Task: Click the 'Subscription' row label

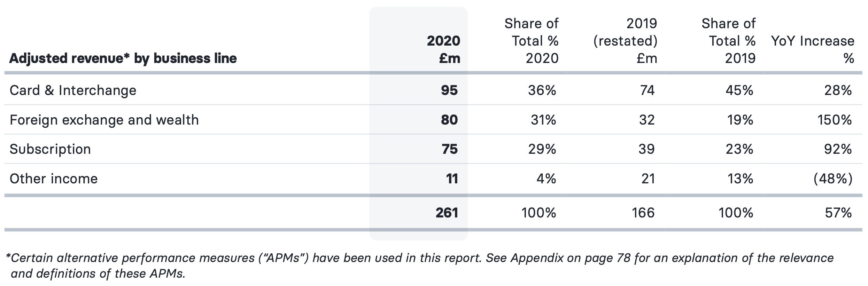Action: click(50, 149)
